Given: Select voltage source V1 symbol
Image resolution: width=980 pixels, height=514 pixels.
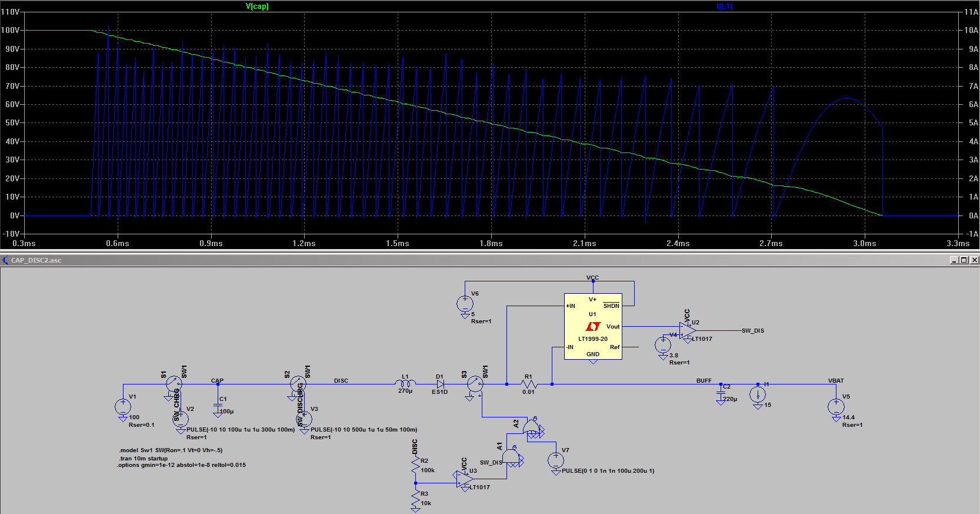Looking at the screenshot, I should 123,406.
